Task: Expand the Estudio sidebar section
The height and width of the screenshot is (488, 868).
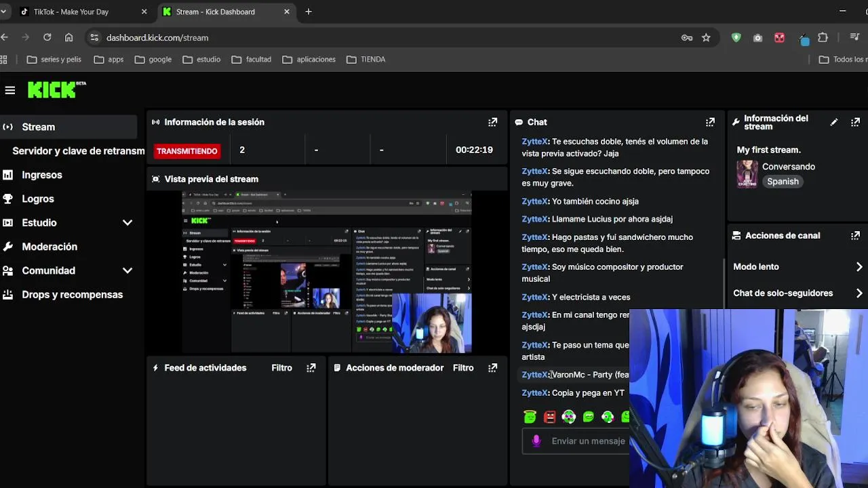Action: tap(127, 222)
